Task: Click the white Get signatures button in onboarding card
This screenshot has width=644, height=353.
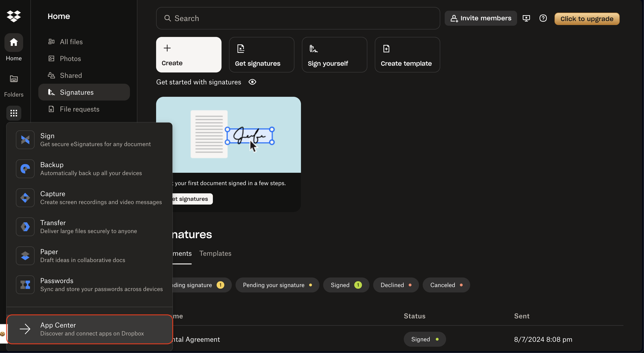Action: (193, 199)
